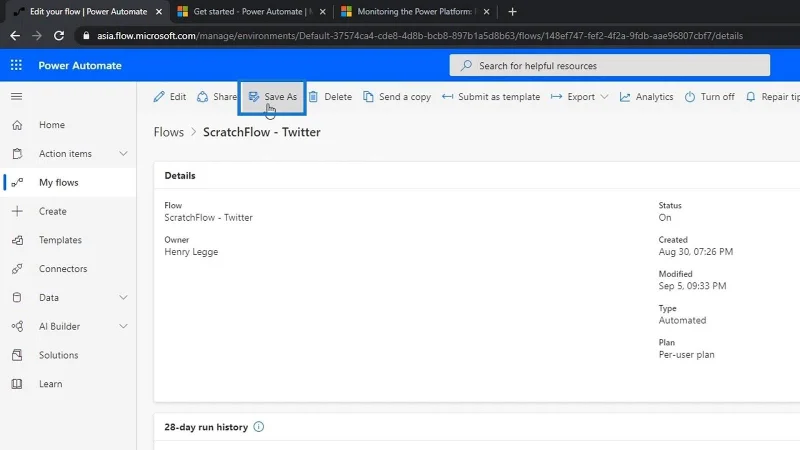800x450 pixels.
Task: Click the Plan value Per-user plan
Action: click(686, 355)
